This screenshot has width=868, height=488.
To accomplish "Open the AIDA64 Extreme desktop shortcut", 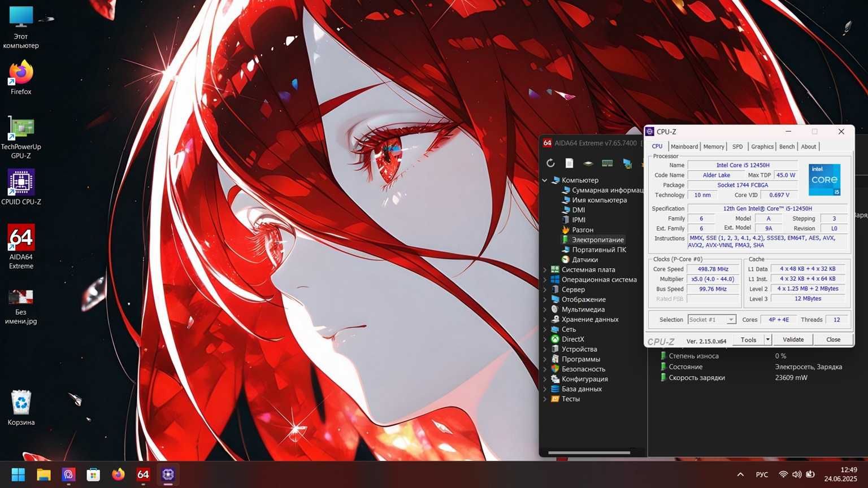I will (21, 247).
